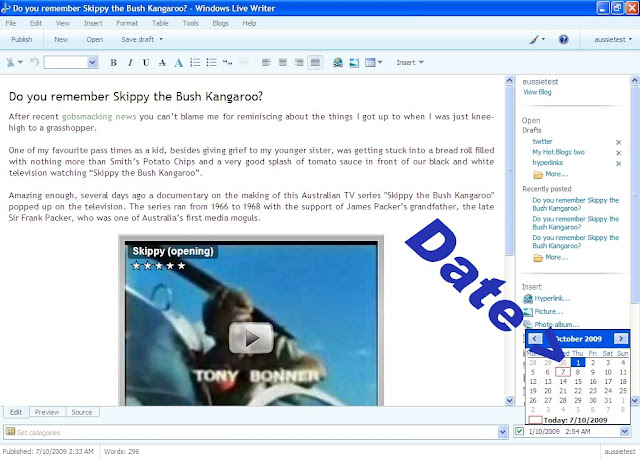Click the Save draft button
The height and width of the screenshot is (459, 640).
click(138, 40)
